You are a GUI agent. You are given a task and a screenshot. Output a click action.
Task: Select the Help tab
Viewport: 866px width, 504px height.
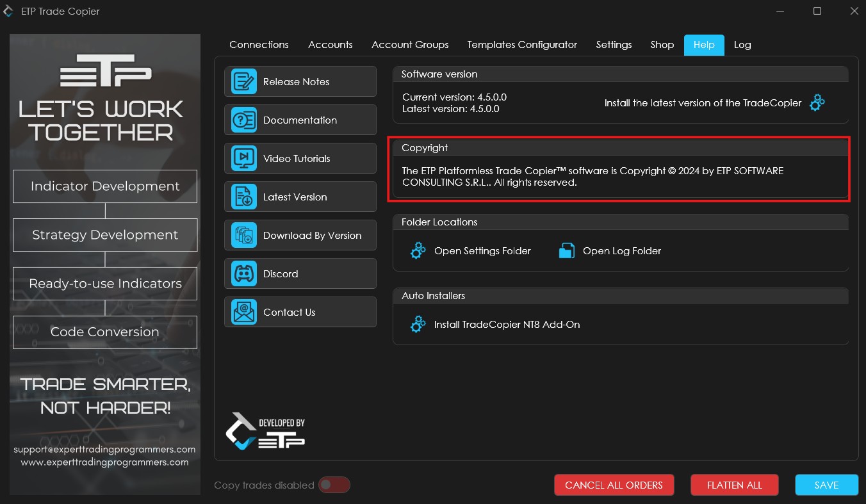tap(704, 45)
